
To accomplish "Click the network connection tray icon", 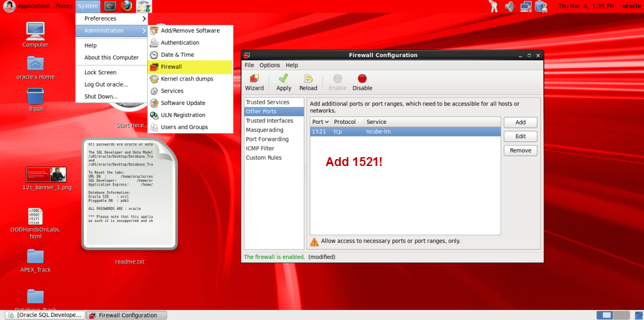I will point(526,6).
